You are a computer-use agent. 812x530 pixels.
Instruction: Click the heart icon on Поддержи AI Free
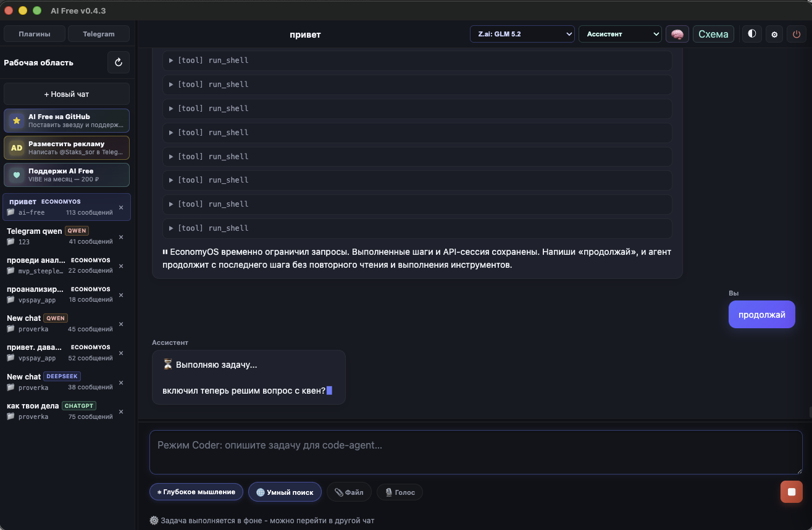(17, 175)
